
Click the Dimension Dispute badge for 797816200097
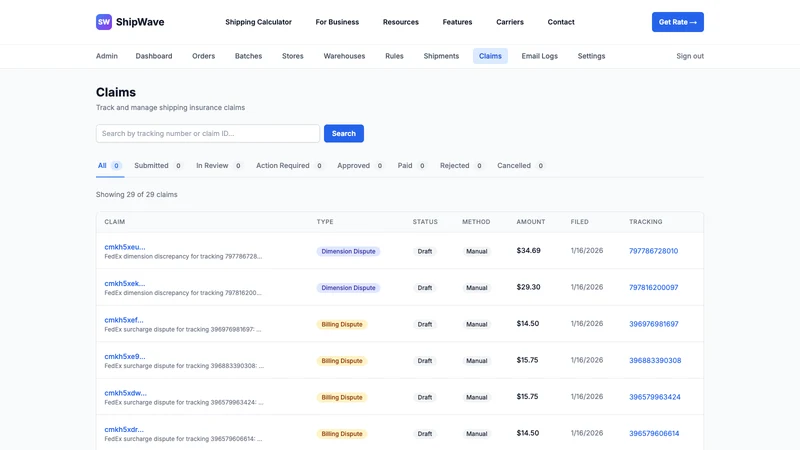[x=348, y=288]
